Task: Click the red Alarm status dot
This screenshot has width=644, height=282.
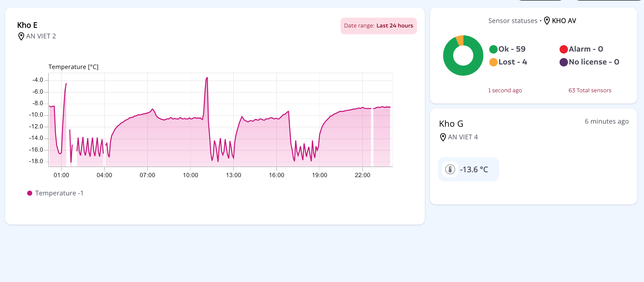Action: [564, 49]
